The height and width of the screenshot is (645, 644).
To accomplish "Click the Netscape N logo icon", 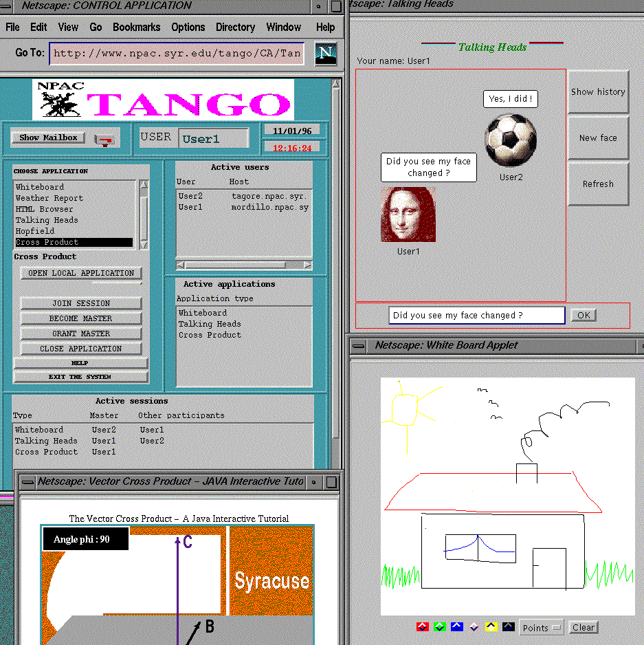I will [x=326, y=53].
